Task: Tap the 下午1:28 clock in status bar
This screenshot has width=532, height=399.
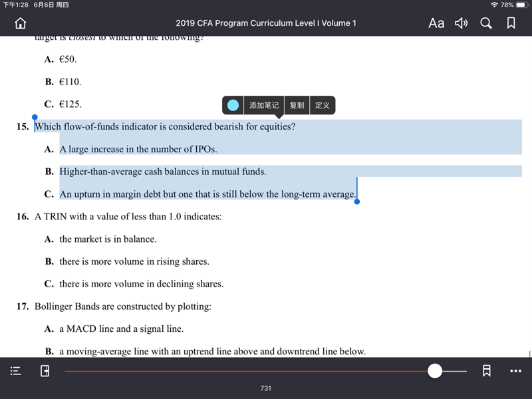Action: pos(15,5)
